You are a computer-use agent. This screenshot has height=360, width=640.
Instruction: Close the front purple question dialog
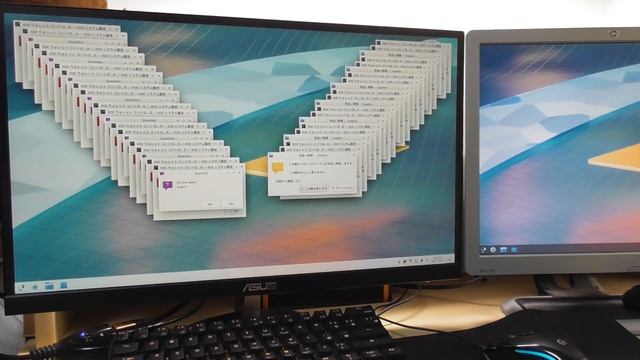click(x=239, y=173)
